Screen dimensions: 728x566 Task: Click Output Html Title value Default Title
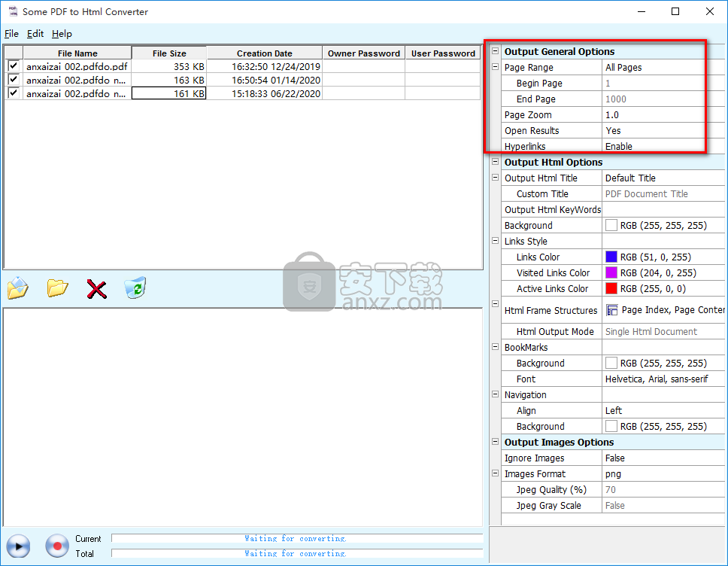[x=630, y=178]
